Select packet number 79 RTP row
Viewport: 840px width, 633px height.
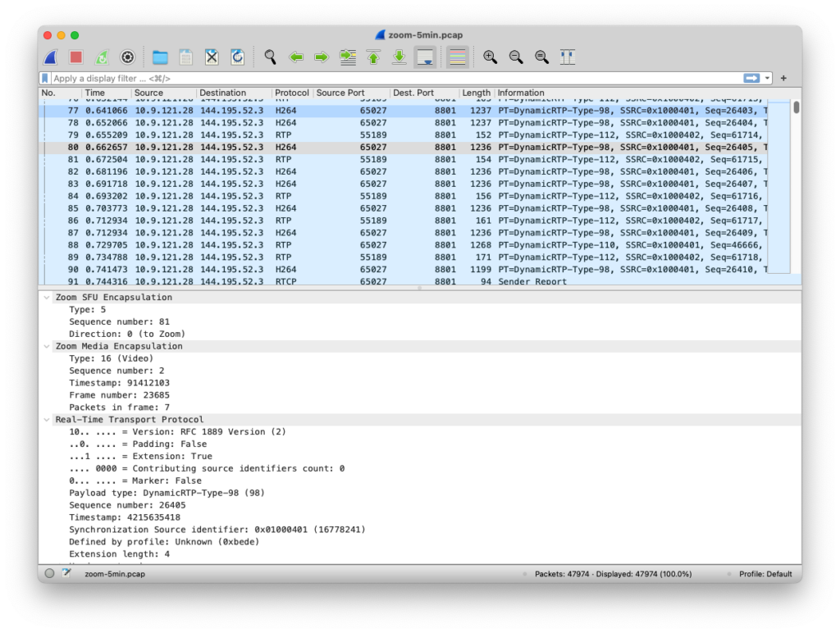click(x=404, y=135)
